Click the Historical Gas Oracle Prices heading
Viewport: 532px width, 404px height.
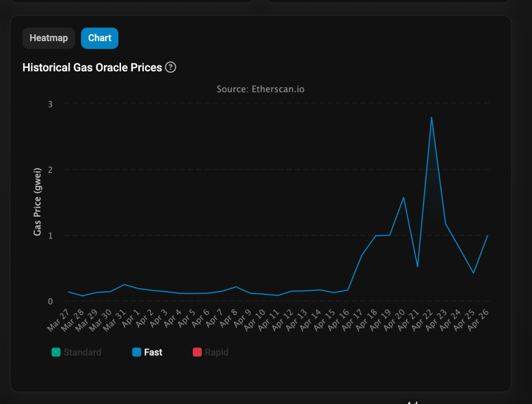[x=92, y=68]
